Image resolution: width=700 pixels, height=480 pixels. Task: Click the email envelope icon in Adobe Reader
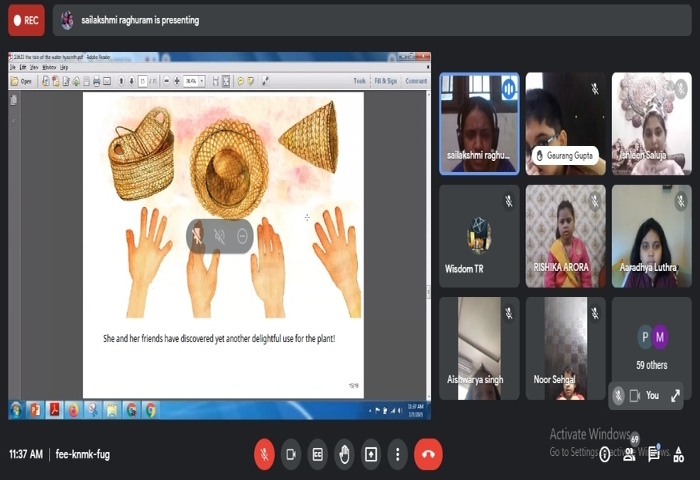107,81
